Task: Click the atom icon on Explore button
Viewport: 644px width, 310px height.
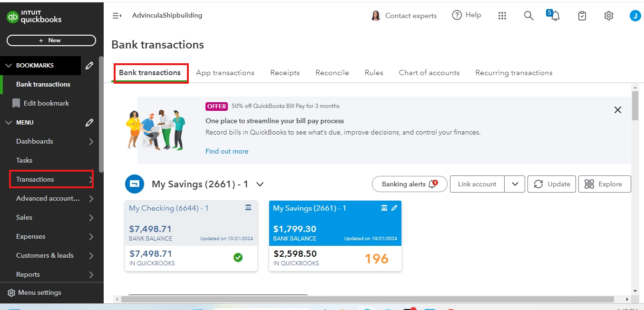Action: click(589, 184)
